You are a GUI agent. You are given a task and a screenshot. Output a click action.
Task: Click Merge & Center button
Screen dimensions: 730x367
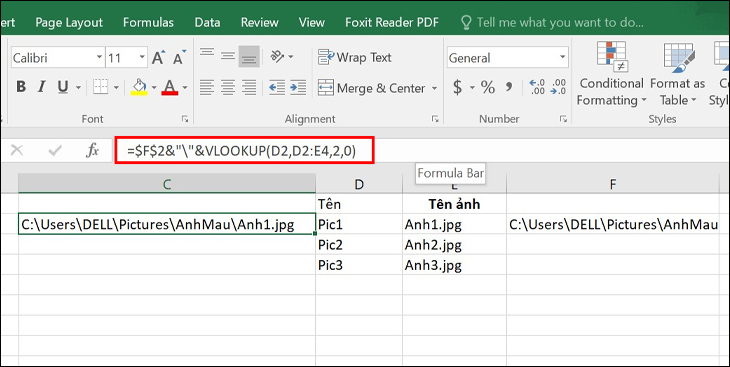[372, 88]
